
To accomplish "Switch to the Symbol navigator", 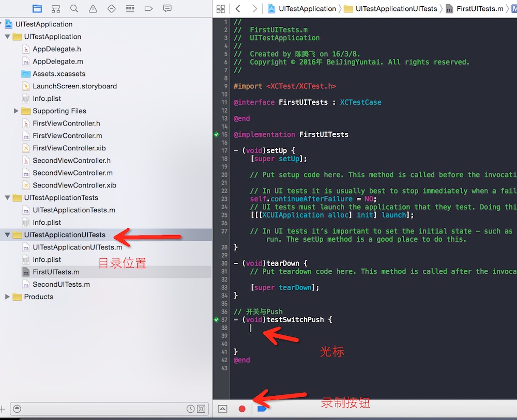I will click(55, 8).
